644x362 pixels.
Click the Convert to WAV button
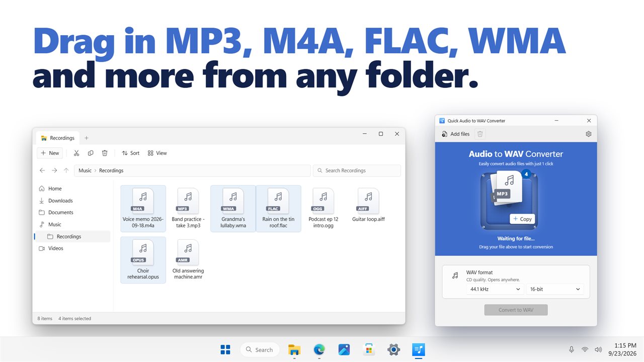point(516,310)
